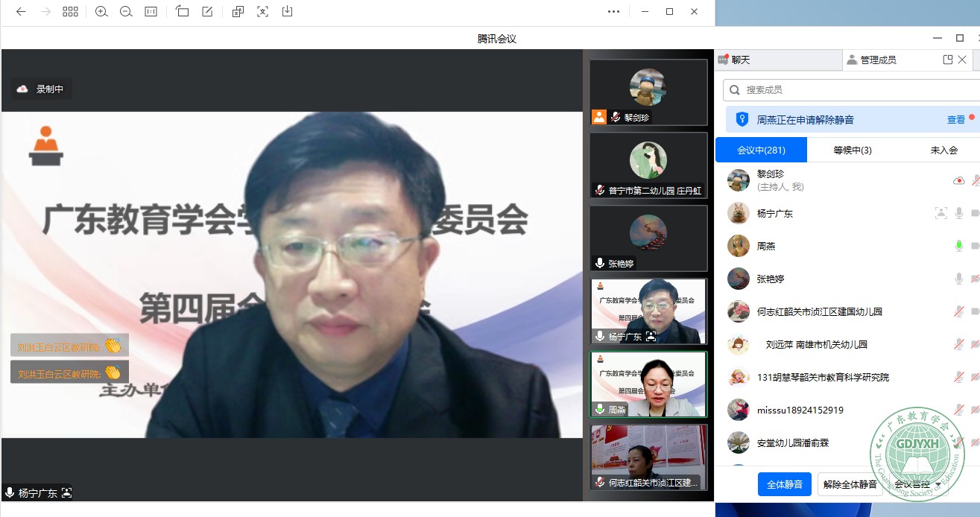
Task: Click the orange host icon on 黎剑珍's tile
Action: pos(599,117)
